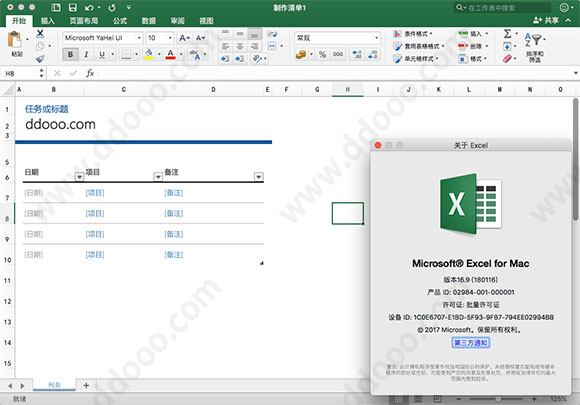Screen dimensions: 580x405
Task: Click the 共享 Share button
Action: (x=546, y=20)
